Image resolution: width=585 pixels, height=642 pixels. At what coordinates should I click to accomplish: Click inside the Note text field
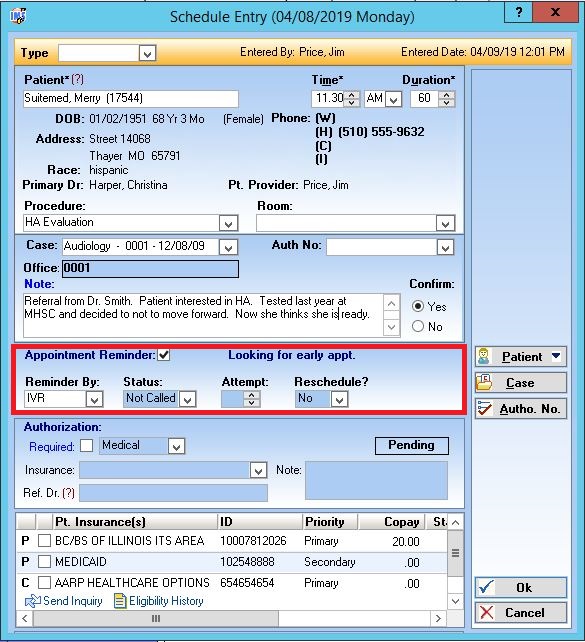[x=203, y=315]
